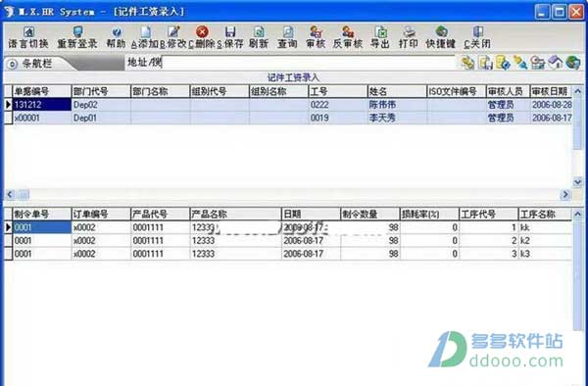This screenshot has width=588, height=386.
Task: Click the 部门代号 column header
Action: 101,91
